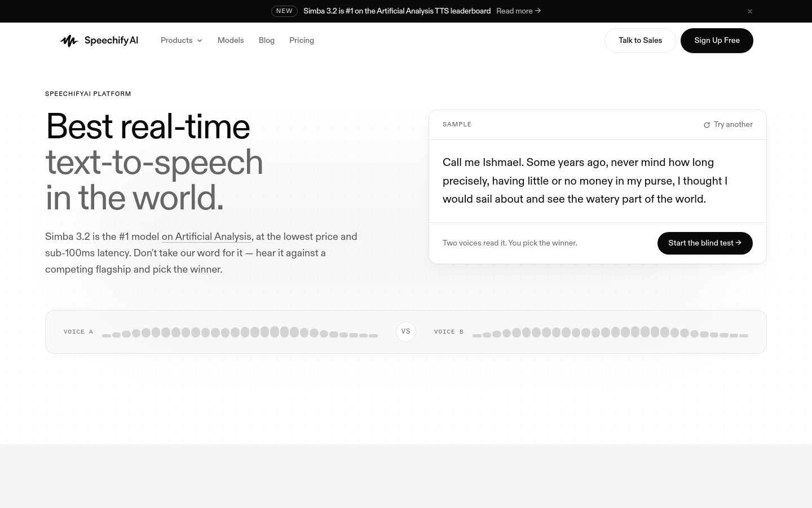Click 'Two voices read it' caption text
The image size is (812, 508).
pyautogui.click(x=510, y=243)
